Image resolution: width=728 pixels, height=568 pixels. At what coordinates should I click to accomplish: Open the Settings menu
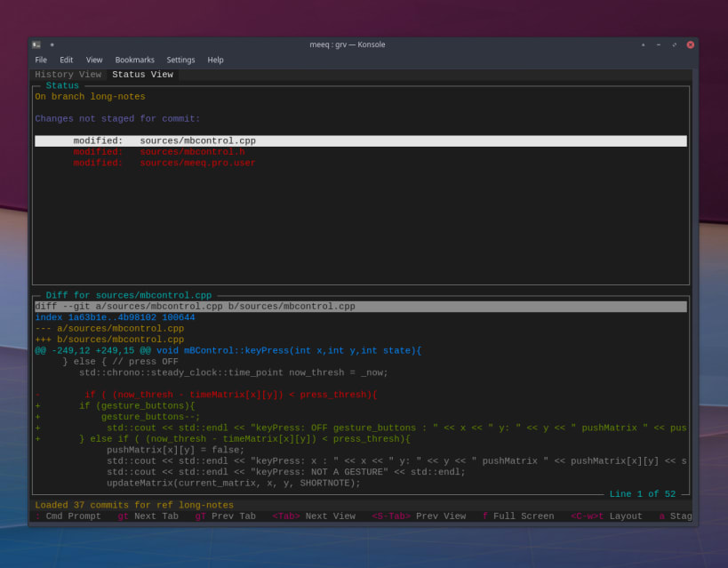point(180,60)
